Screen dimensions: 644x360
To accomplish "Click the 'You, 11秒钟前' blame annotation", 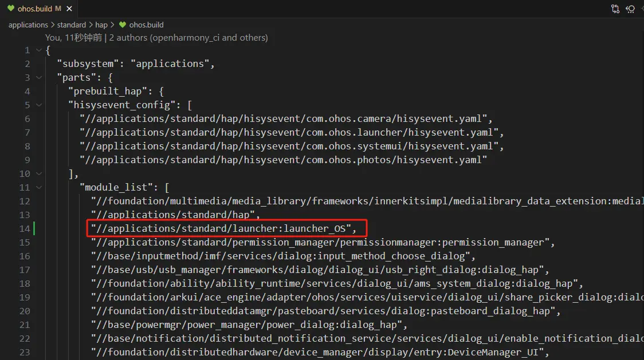I will coord(73,38).
